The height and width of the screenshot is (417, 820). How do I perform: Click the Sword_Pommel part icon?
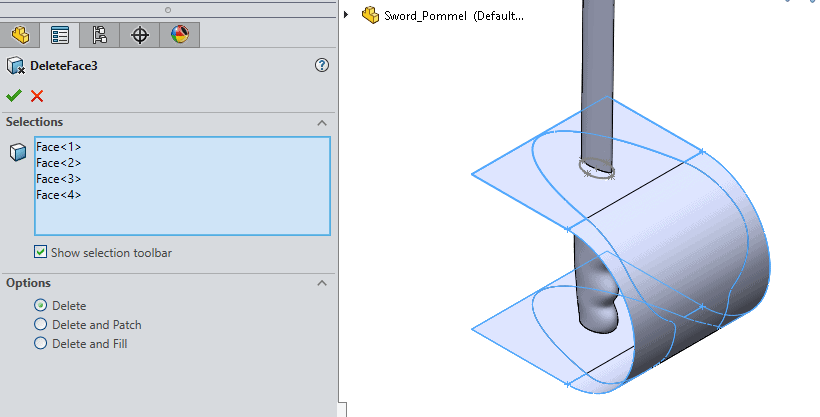click(371, 15)
